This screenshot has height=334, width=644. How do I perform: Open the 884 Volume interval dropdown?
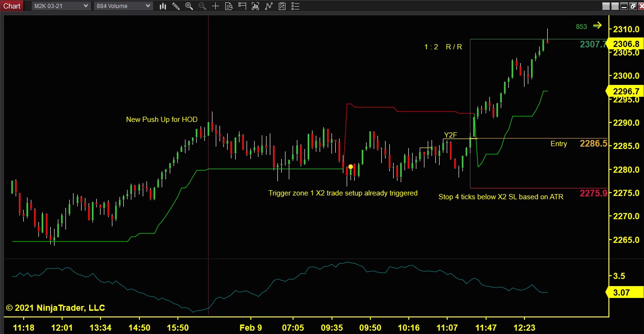[123, 6]
